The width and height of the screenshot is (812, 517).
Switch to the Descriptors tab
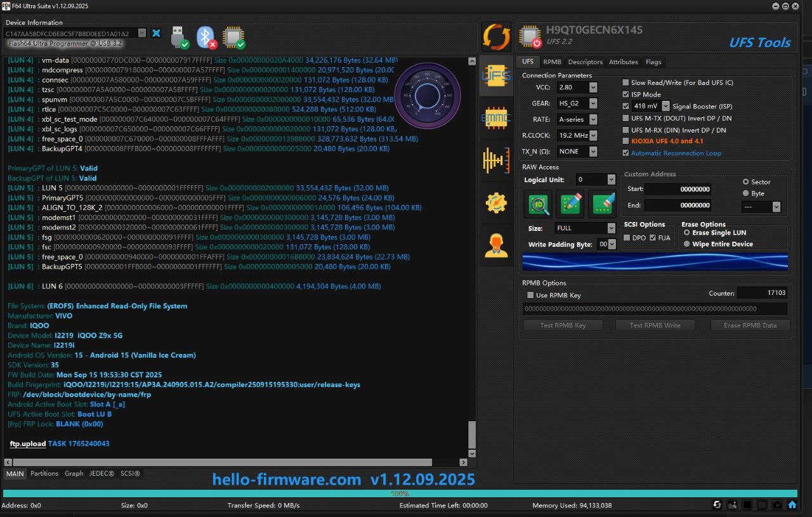point(585,62)
